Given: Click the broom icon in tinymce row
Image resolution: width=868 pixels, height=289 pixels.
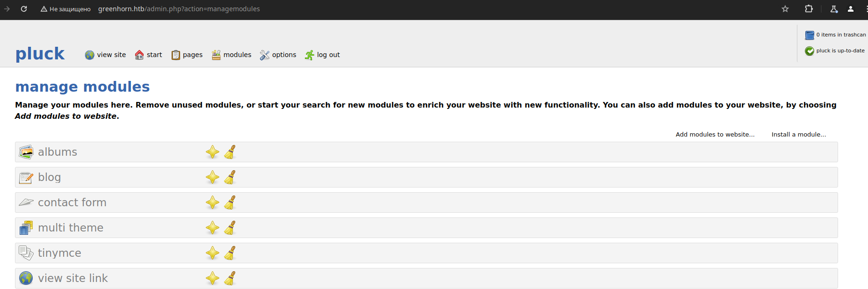Looking at the screenshot, I should coord(230,253).
